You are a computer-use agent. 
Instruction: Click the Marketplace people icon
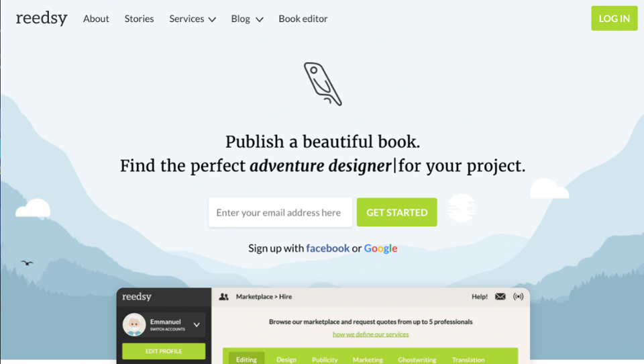(x=224, y=297)
